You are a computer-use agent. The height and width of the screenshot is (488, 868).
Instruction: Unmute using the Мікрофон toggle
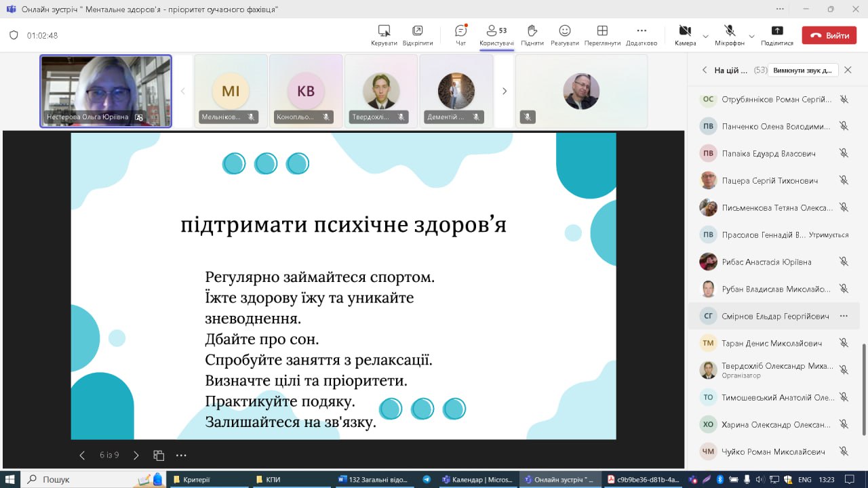[730, 35]
